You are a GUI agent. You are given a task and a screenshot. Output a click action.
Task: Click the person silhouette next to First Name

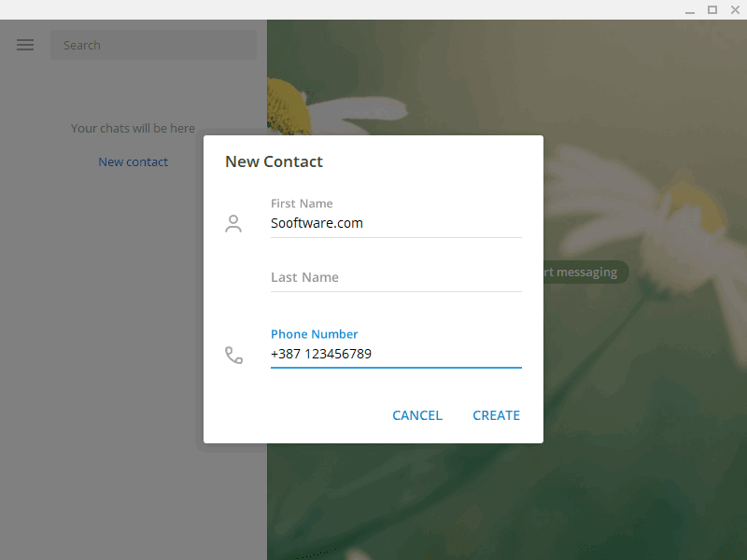click(233, 223)
